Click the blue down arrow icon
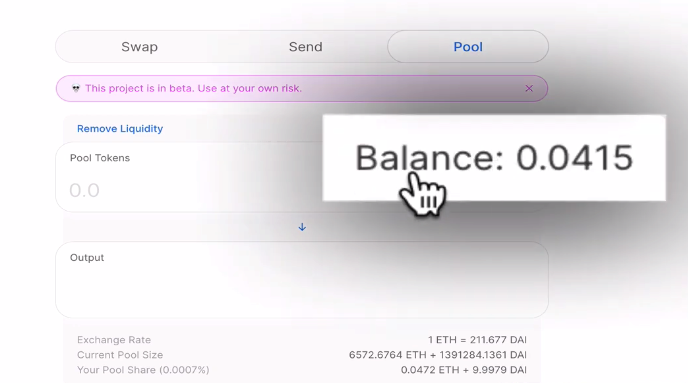This screenshot has height=383, width=688. coord(302,227)
